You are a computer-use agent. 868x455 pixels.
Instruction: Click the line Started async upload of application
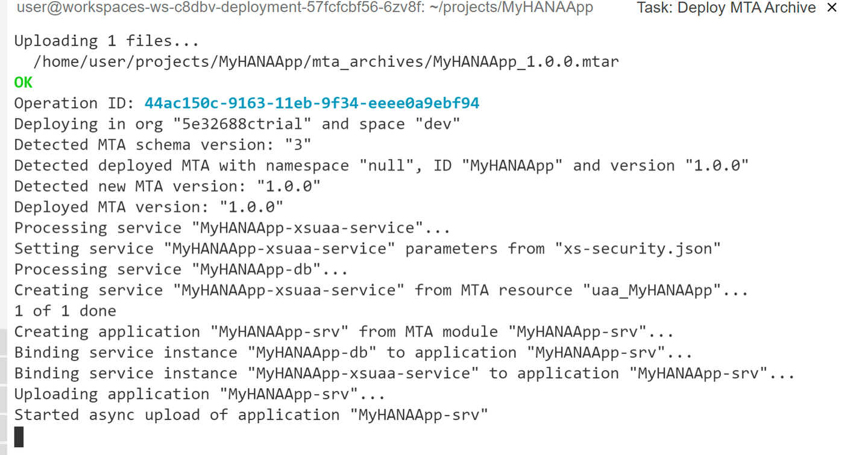[x=251, y=415]
